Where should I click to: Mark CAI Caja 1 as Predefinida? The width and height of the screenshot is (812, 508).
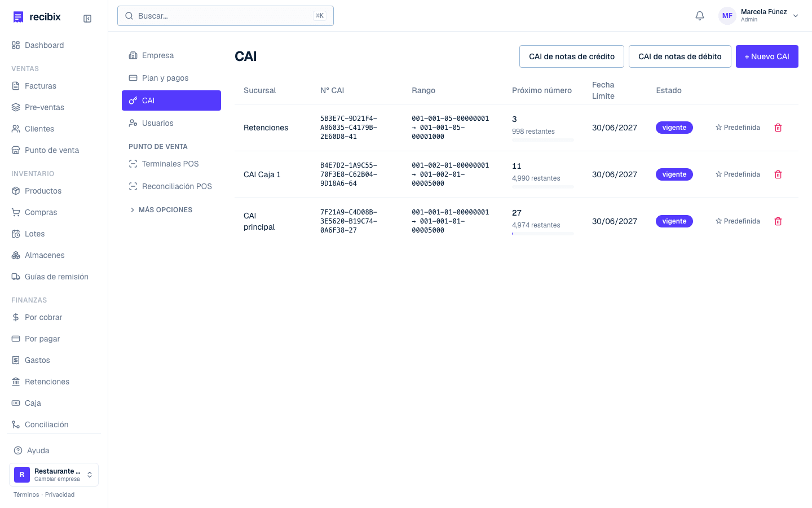pos(738,174)
